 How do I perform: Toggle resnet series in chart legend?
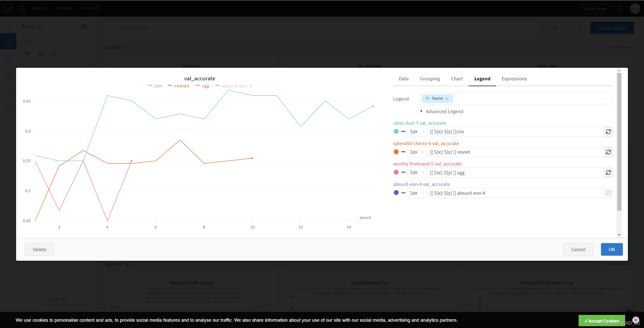(x=181, y=86)
